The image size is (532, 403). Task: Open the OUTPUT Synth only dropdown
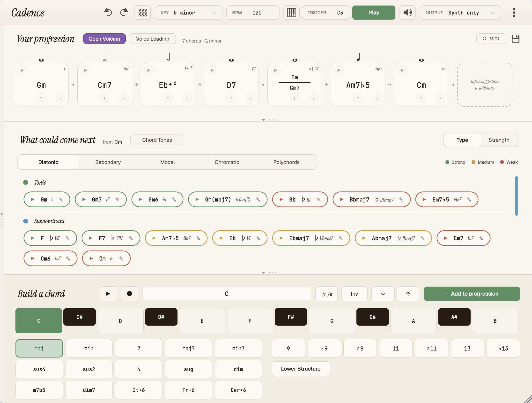coord(460,13)
